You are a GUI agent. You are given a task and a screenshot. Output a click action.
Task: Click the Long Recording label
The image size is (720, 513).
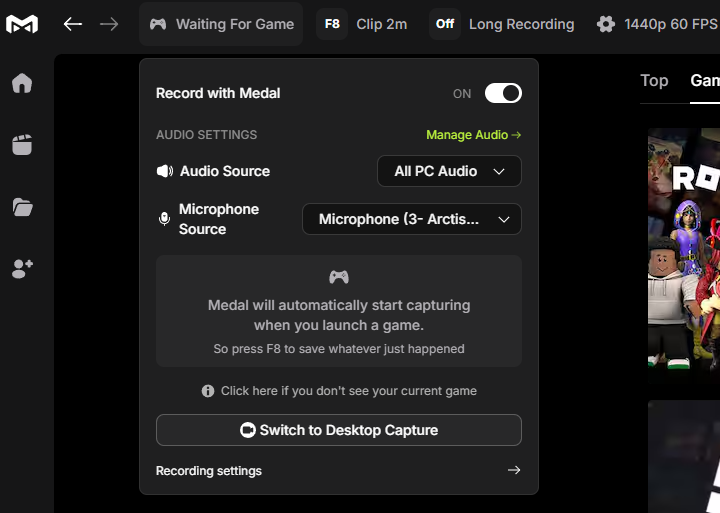[x=521, y=24]
